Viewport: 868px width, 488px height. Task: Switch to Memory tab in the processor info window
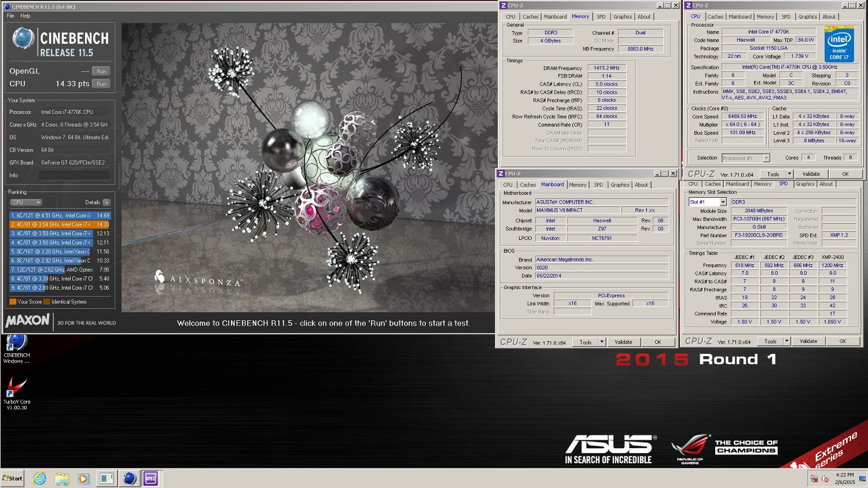click(x=765, y=17)
